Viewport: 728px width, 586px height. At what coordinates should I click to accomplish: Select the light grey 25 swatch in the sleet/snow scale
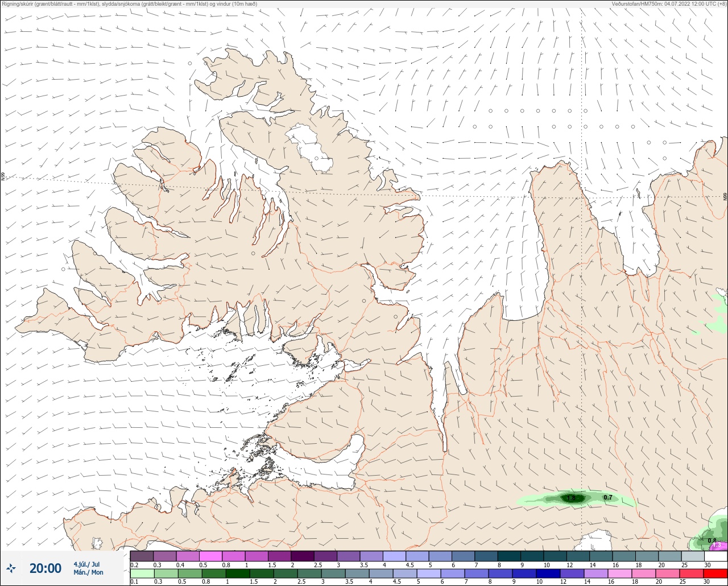pyautogui.click(x=693, y=556)
